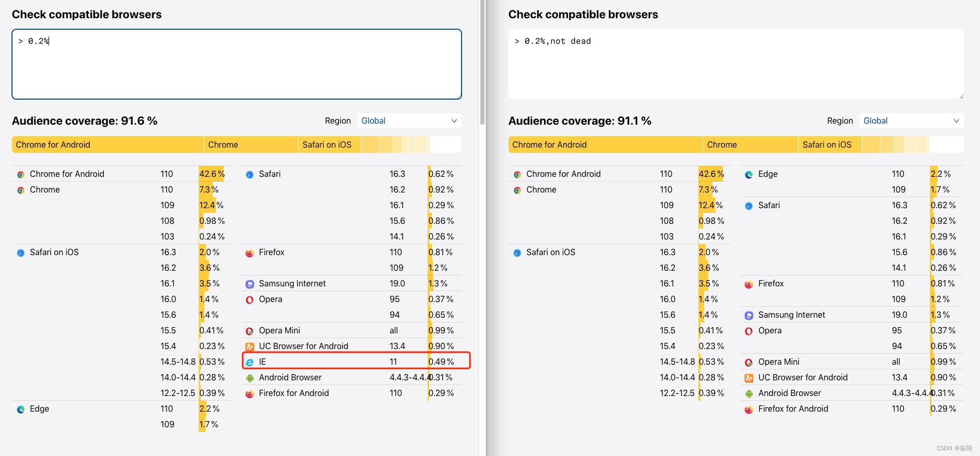The height and width of the screenshot is (456, 980).
Task: Click 'Audience coverage: 91.6 %' heading
Action: click(x=84, y=121)
